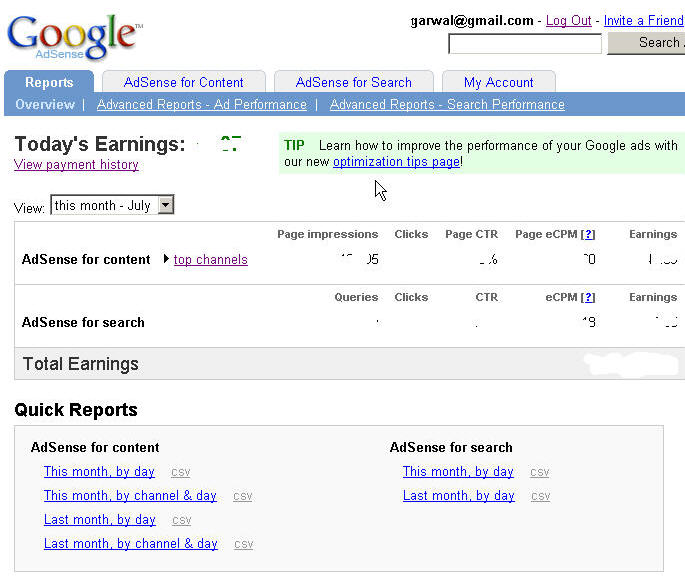
Task: Click the Google AdSense logo
Action: point(74,37)
